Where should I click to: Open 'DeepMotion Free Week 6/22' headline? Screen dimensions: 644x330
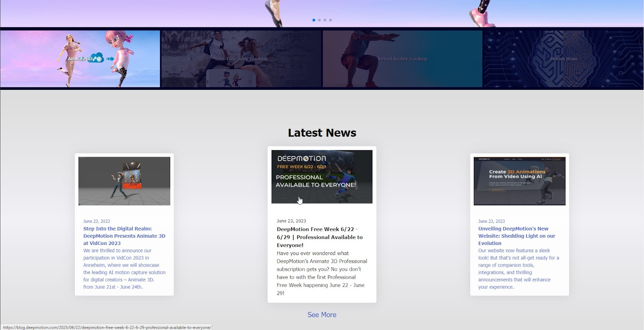coord(320,237)
